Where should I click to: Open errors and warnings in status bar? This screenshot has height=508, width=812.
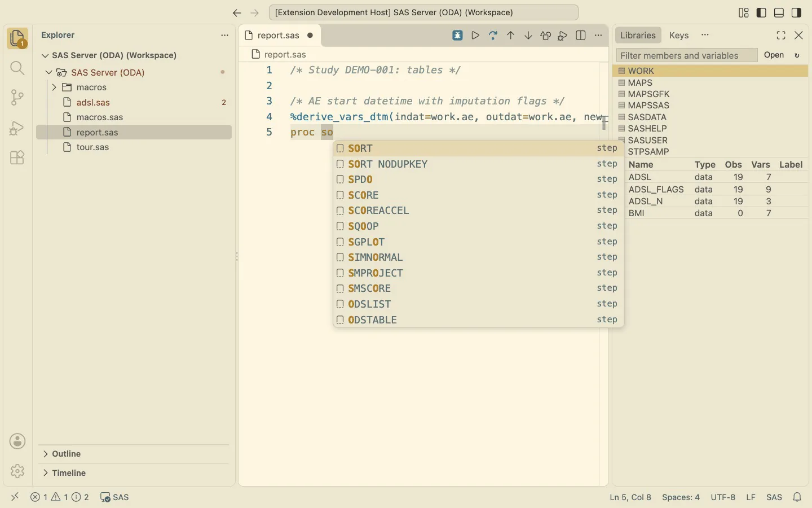60,497
